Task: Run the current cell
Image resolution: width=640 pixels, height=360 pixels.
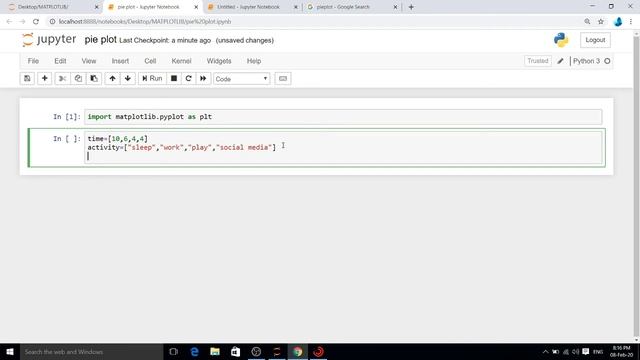Action: tap(152, 78)
